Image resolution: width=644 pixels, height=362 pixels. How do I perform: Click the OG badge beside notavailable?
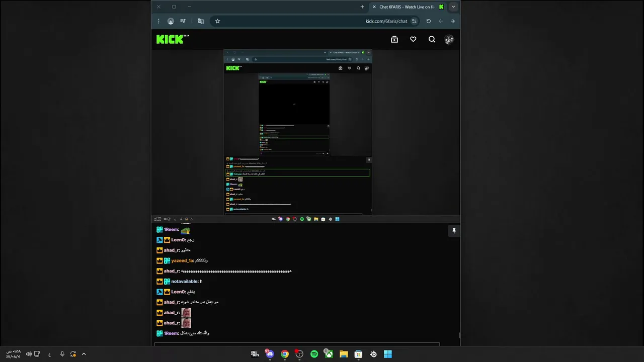click(167, 282)
